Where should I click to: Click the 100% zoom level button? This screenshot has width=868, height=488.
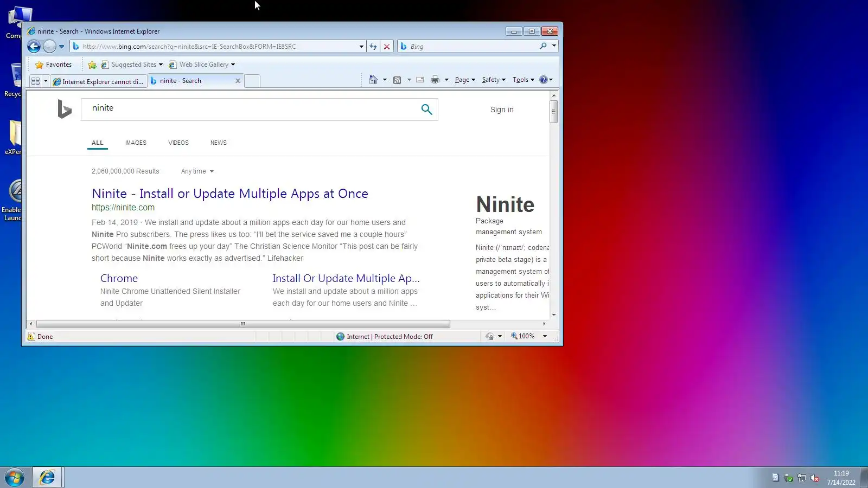(523, 336)
